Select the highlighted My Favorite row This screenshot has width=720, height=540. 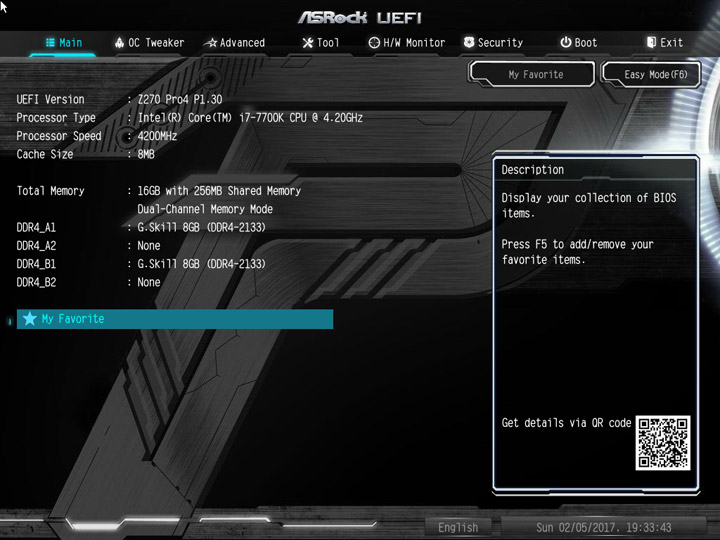coord(175,319)
